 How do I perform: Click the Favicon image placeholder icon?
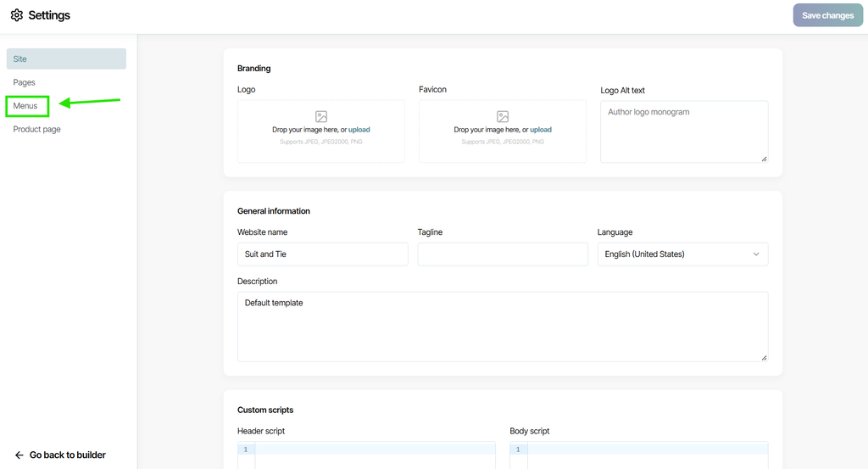tap(503, 116)
